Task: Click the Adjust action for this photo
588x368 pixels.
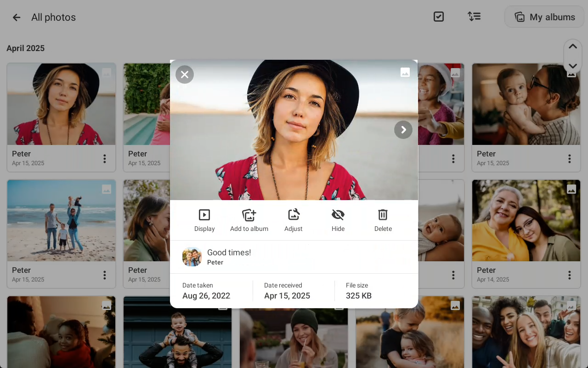Action: [294, 220]
